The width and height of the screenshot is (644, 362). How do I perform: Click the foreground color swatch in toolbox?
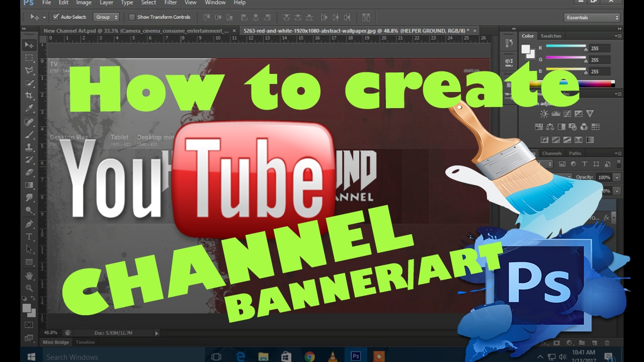[x=27, y=308]
